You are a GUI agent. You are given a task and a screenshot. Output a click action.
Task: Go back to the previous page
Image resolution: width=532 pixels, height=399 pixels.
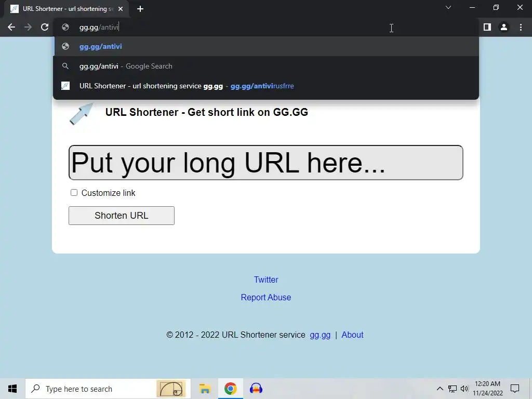tap(11, 27)
